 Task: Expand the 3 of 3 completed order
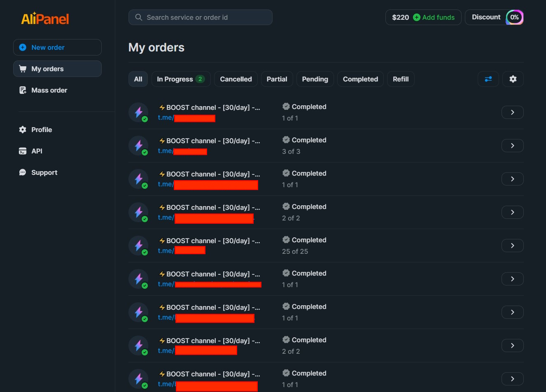(x=512, y=146)
